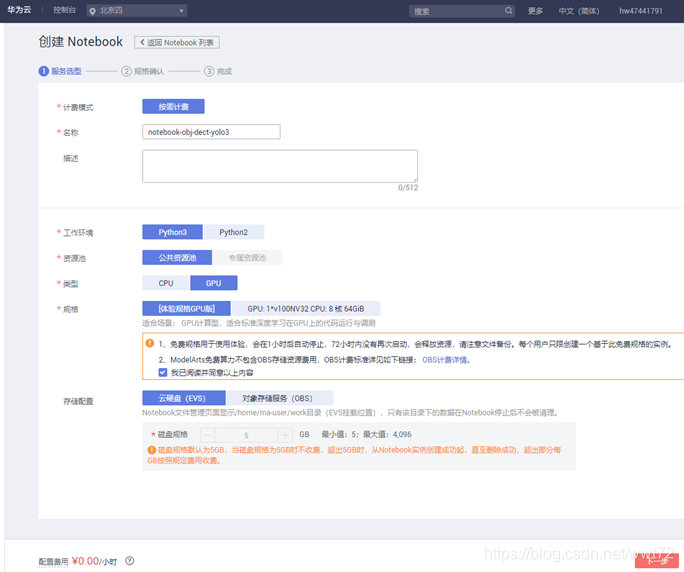Click the 创建 Notebook page title
The image size is (684, 572).
[x=81, y=42]
